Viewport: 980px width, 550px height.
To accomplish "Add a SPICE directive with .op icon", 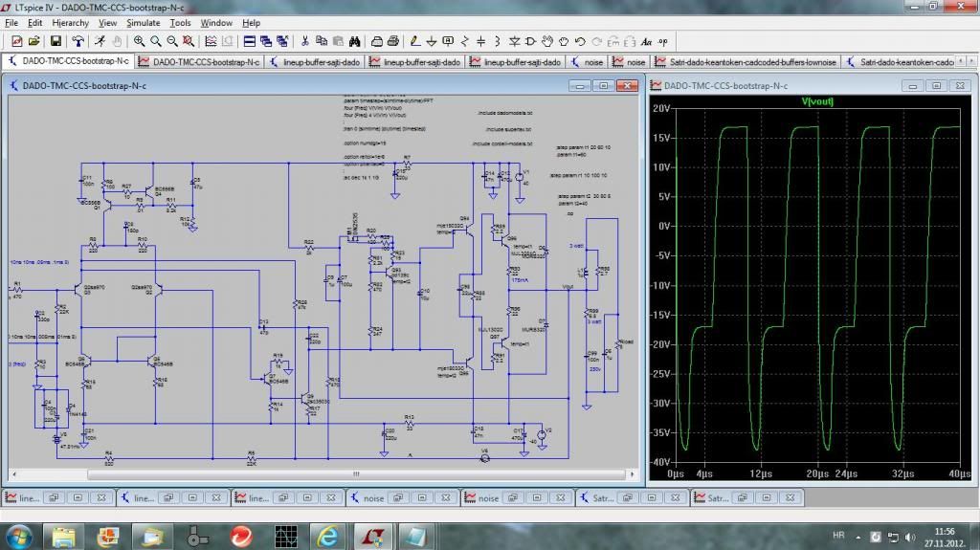I will 663,41.
